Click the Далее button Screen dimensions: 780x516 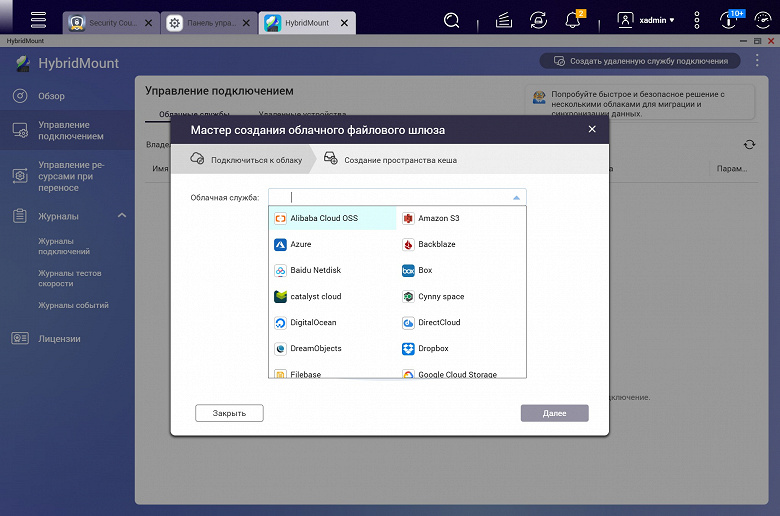click(x=555, y=413)
